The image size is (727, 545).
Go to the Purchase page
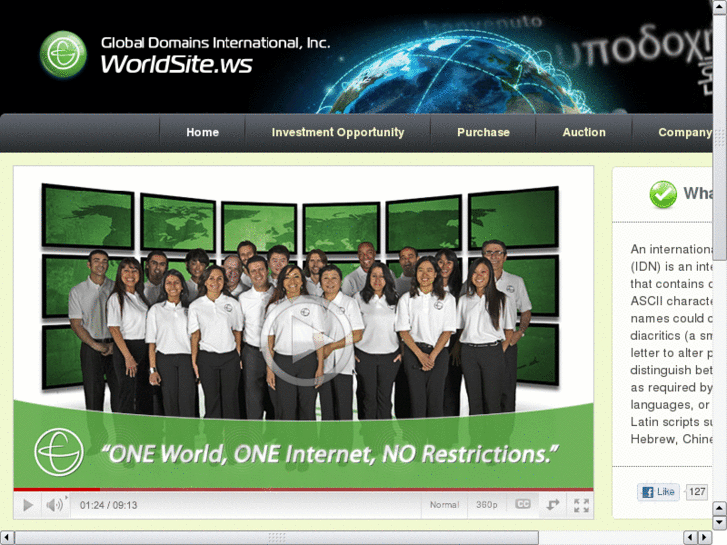tap(483, 132)
